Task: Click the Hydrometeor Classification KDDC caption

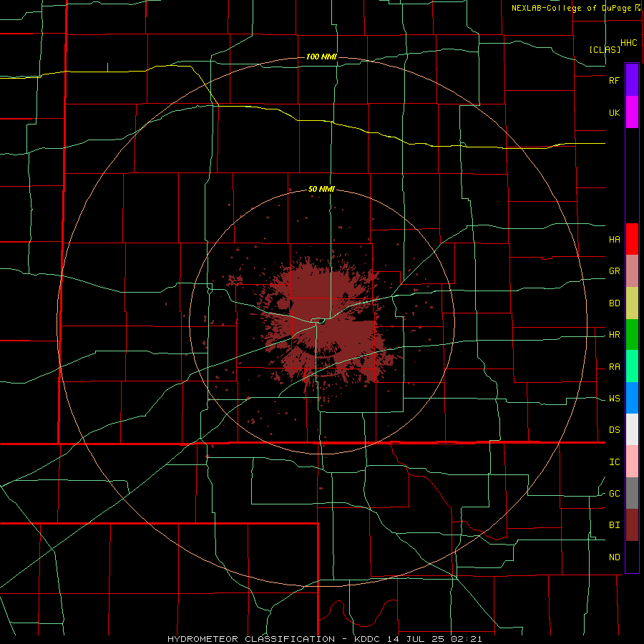Action: [324, 639]
